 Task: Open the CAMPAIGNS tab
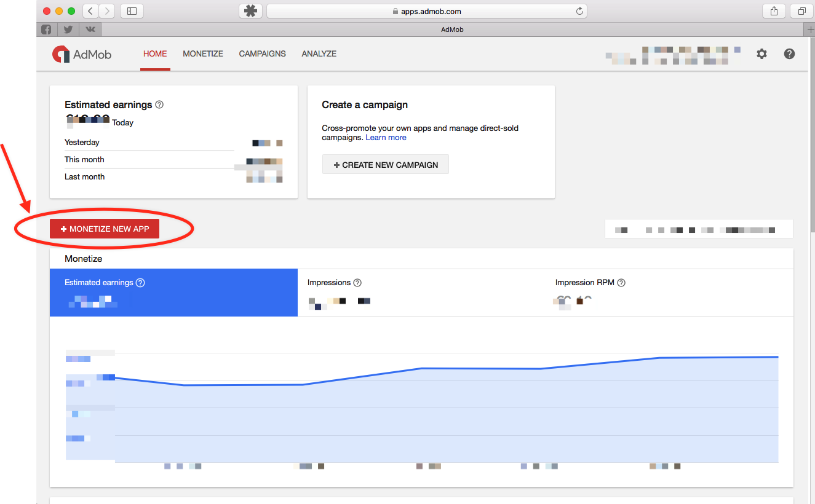(x=263, y=54)
